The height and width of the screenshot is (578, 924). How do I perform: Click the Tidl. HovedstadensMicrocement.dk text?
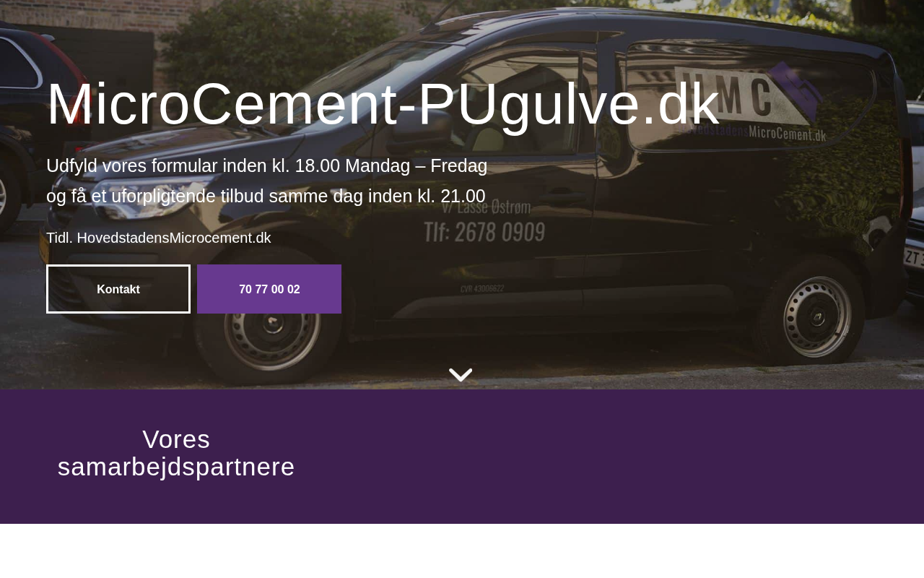159,237
